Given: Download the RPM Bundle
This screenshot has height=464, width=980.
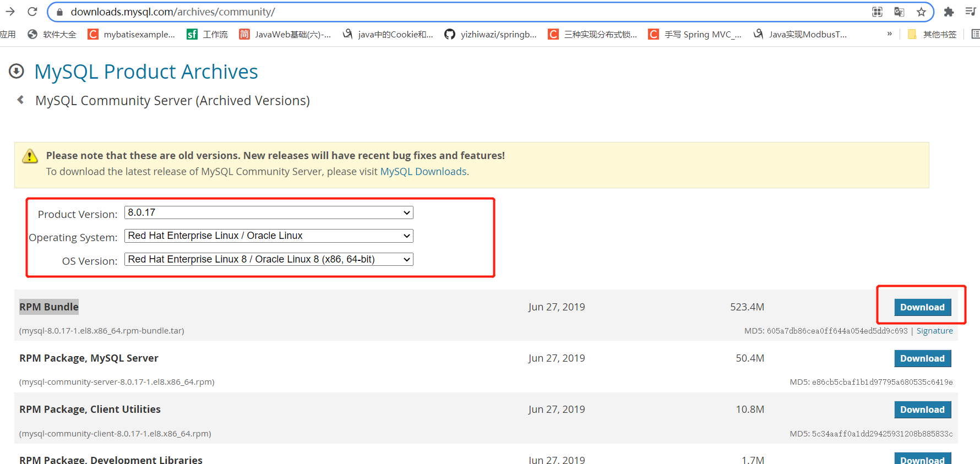Looking at the screenshot, I should pos(922,307).
